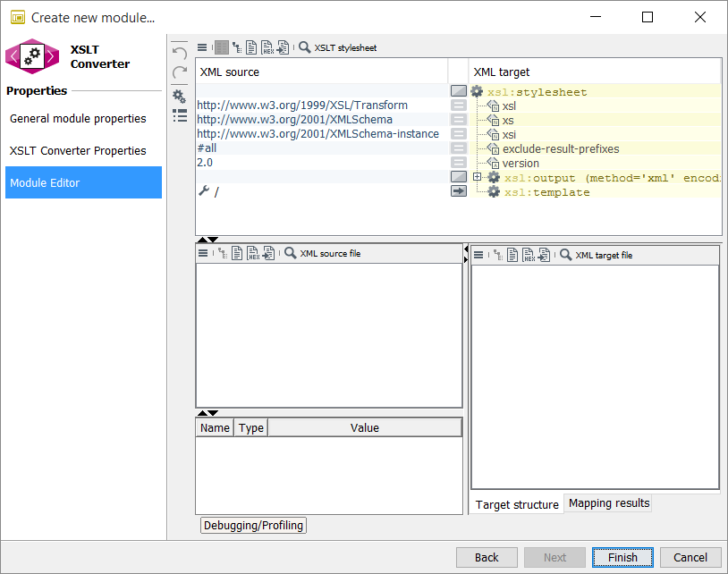728x574 pixels.
Task: Click the Debugging/Profiling button
Action: pos(254,526)
